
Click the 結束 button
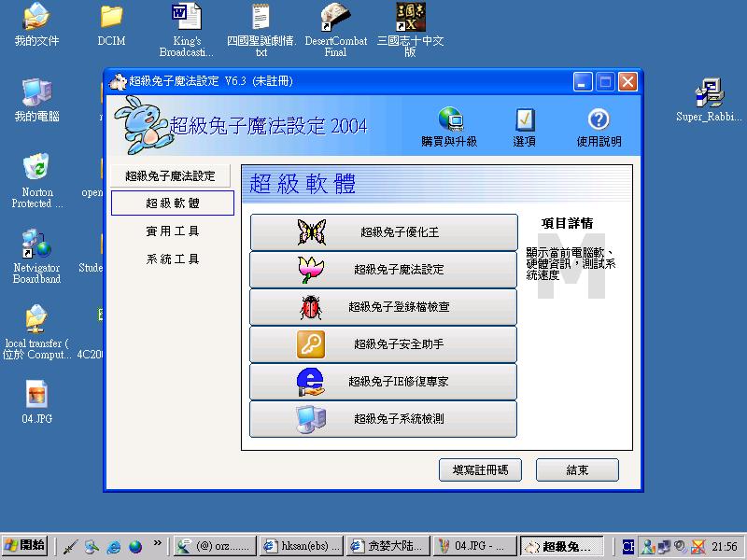(577, 470)
